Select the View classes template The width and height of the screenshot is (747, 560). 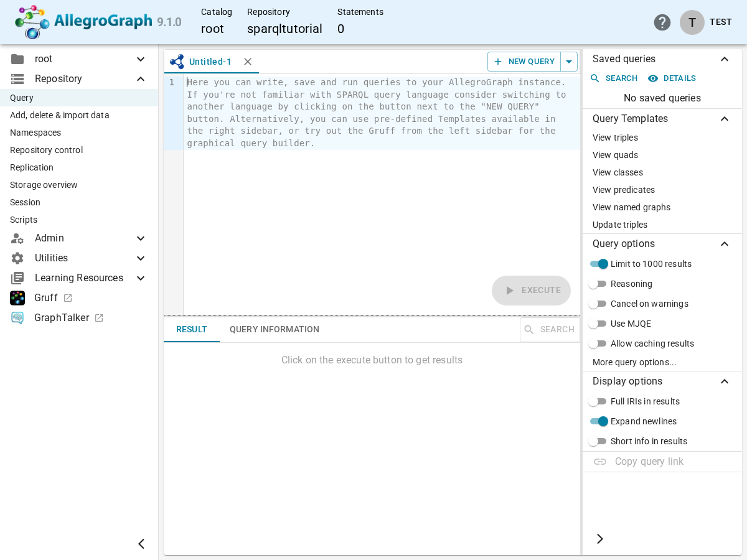point(618,172)
